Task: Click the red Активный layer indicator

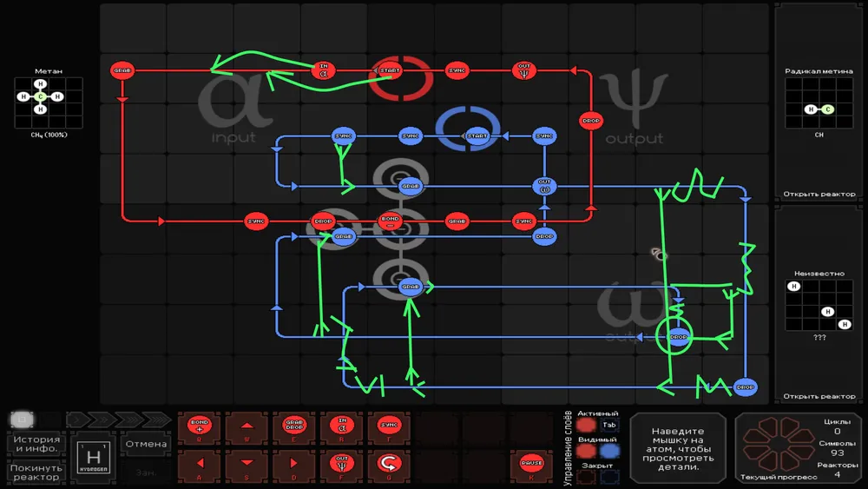Action: click(586, 425)
